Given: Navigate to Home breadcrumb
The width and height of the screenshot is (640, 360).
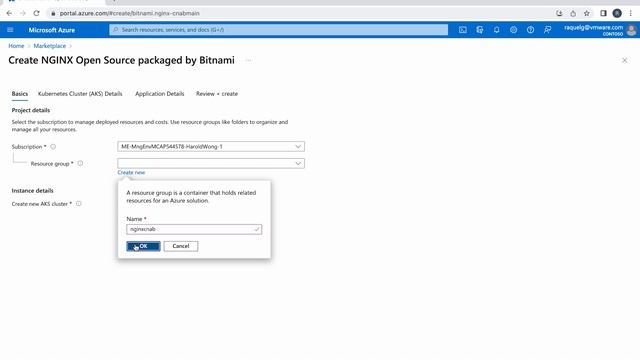Looking at the screenshot, I should click(16, 46).
